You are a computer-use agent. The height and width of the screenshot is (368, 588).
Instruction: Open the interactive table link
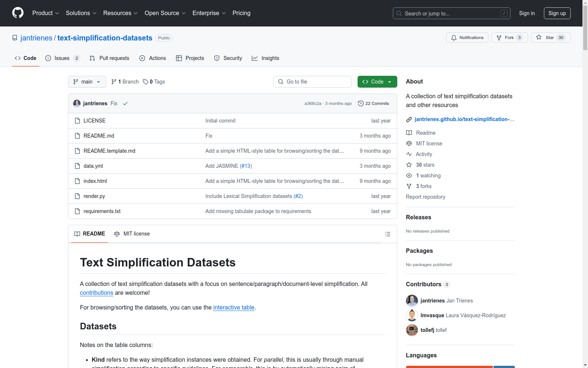(x=234, y=307)
